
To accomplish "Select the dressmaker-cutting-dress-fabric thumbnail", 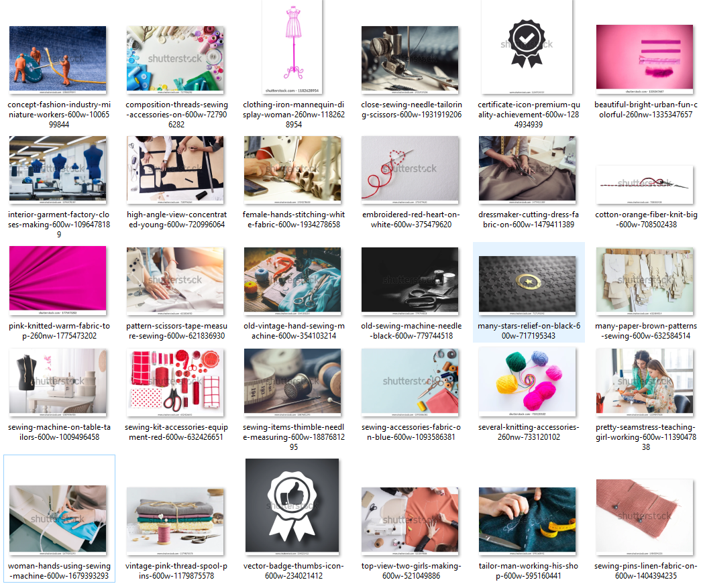I will tap(527, 170).
